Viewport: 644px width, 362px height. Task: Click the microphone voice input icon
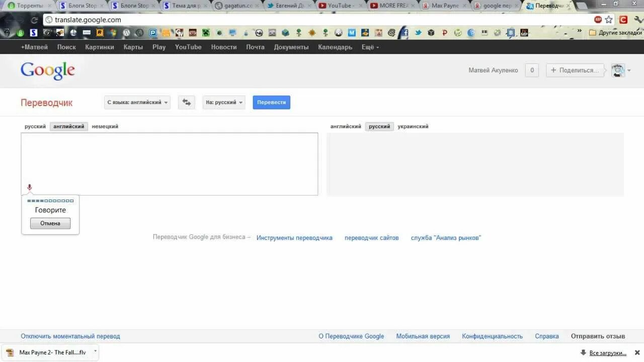(x=29, y=188)
